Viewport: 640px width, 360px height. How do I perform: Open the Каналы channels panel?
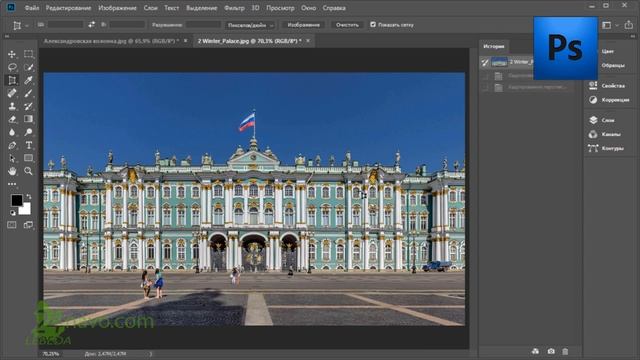pos(604,134)
